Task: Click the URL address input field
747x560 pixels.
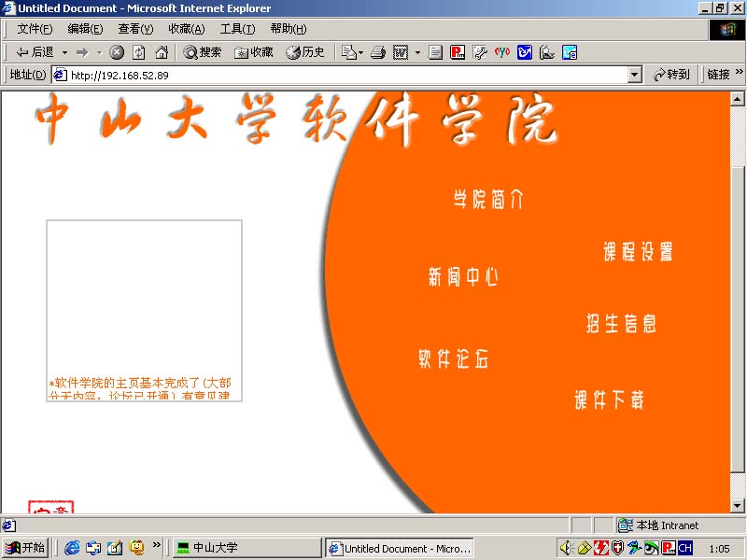Action: pyautogui.click(x=345, y=75)
